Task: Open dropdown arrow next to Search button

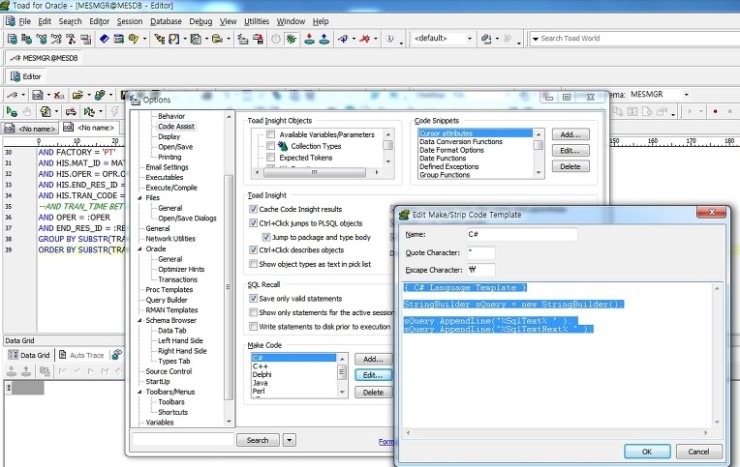Action: tap(289, 440)
